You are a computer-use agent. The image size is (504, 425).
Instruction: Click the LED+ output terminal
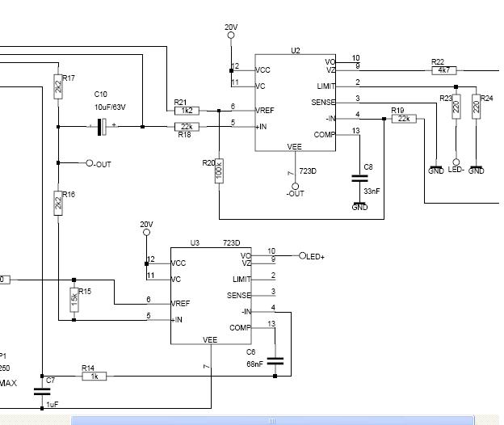(303, 256)
